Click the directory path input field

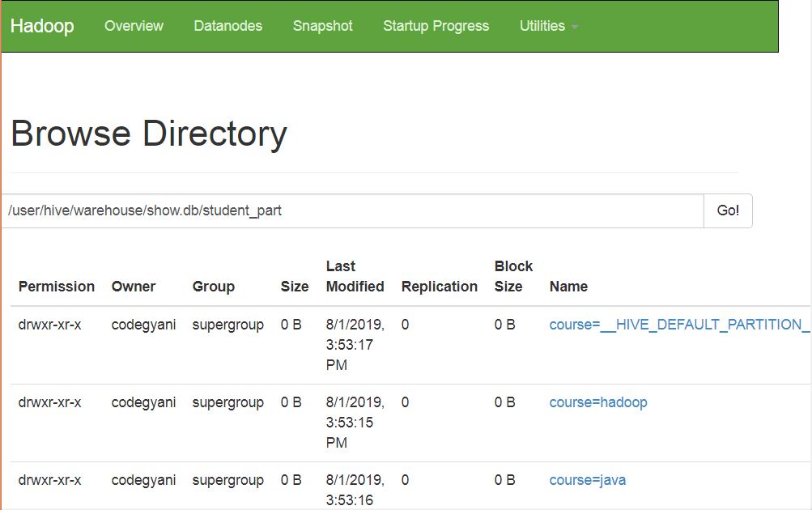pos(352,210)
